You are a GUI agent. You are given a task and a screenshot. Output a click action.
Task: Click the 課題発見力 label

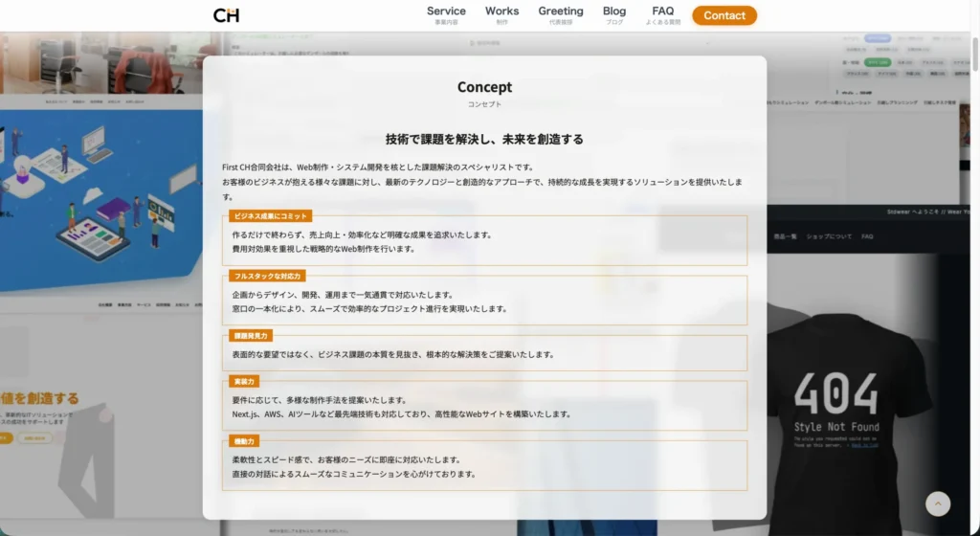click(x=251, y=336)
